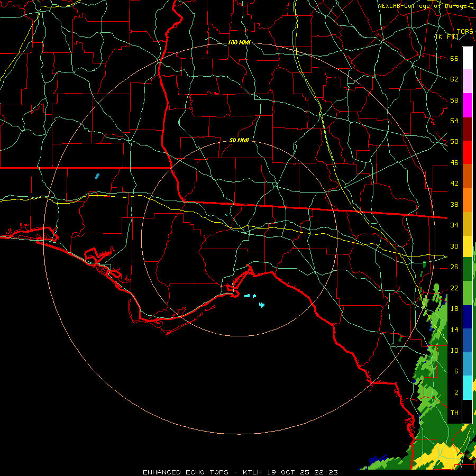Image resolution: width=476 pixels, height=476 pixels.
Task: Click the legend value '10'
Action: (454, 350)
